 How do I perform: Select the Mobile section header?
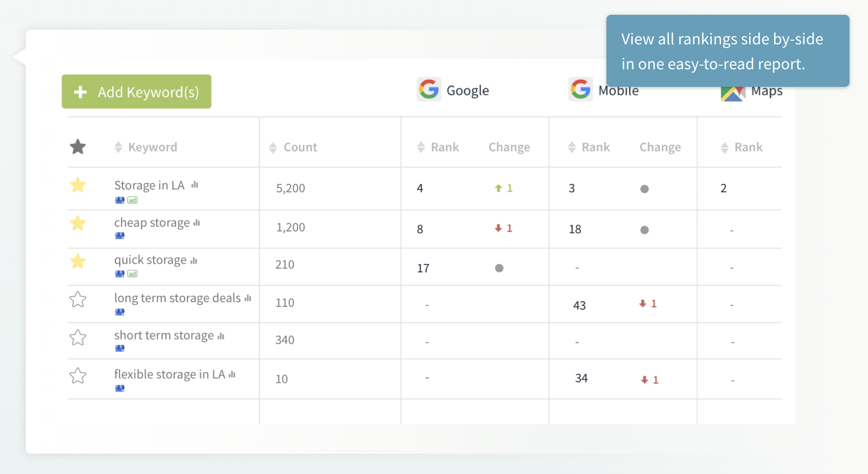coord(618,90)
